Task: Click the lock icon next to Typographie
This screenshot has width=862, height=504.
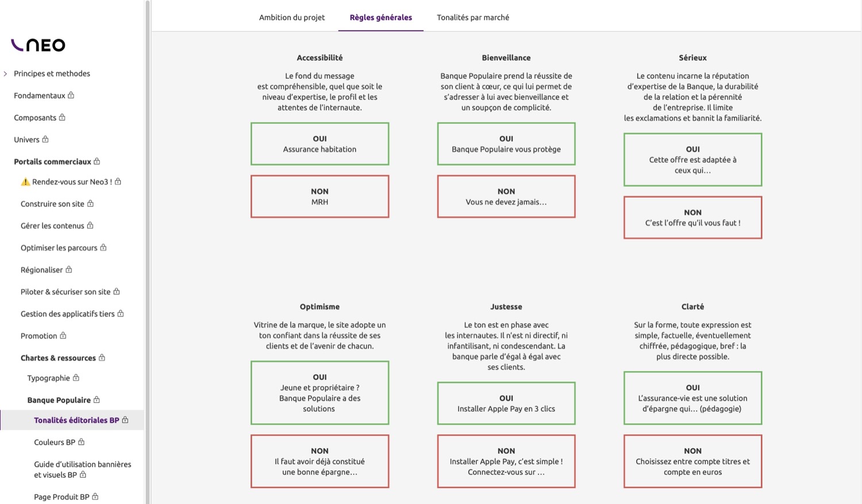Action: 76,378
